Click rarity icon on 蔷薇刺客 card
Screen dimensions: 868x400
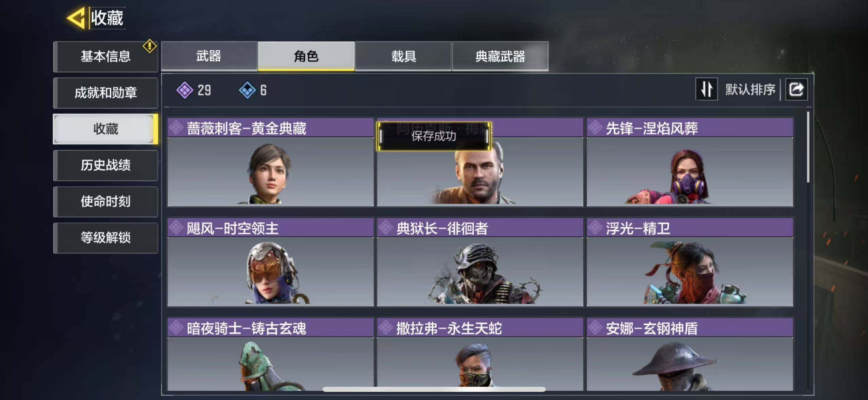point(176,128)
